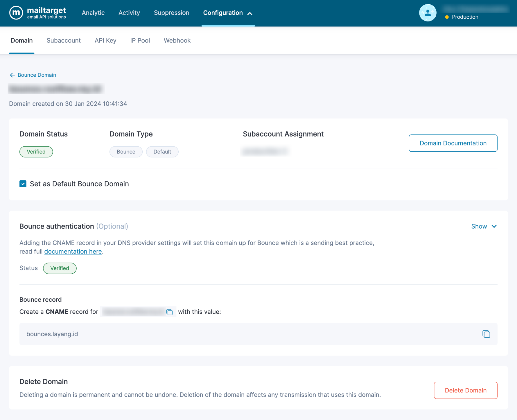517x420 pixels.
Task: Click the back arrow beside Bounce Domain
Action: tap(12, 75)
